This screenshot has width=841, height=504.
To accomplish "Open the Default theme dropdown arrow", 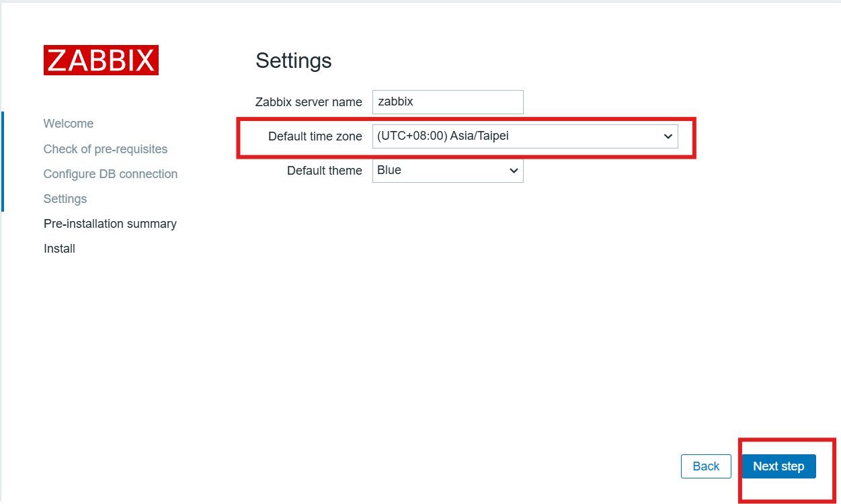I will (514, 171).
